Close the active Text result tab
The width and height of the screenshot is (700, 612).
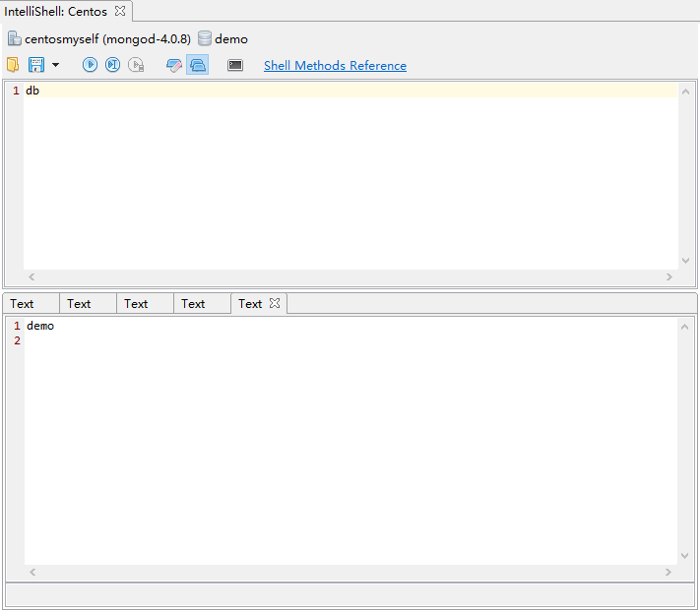[x=275, y=303]
